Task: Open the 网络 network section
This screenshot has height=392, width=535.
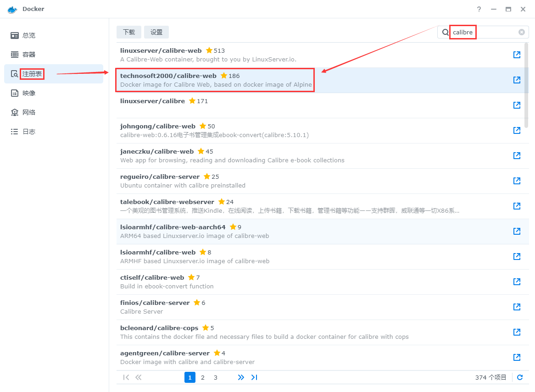Action: [x=28, y=112]
